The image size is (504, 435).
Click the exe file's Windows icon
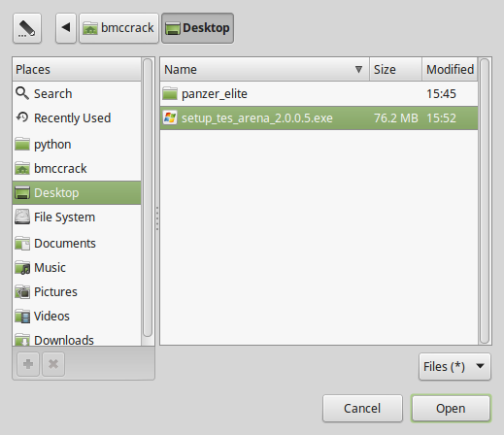(170, 117)
